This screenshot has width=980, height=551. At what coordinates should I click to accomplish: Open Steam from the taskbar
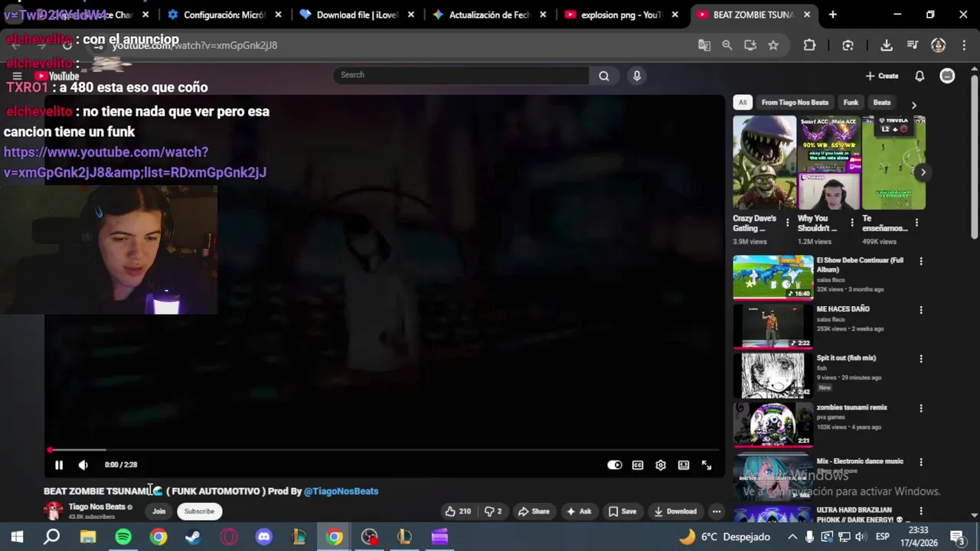click(x=193, y=537)
